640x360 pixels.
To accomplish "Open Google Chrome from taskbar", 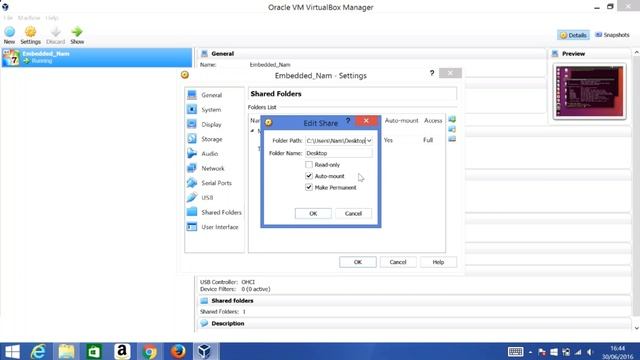I will [x=149, y=351].
